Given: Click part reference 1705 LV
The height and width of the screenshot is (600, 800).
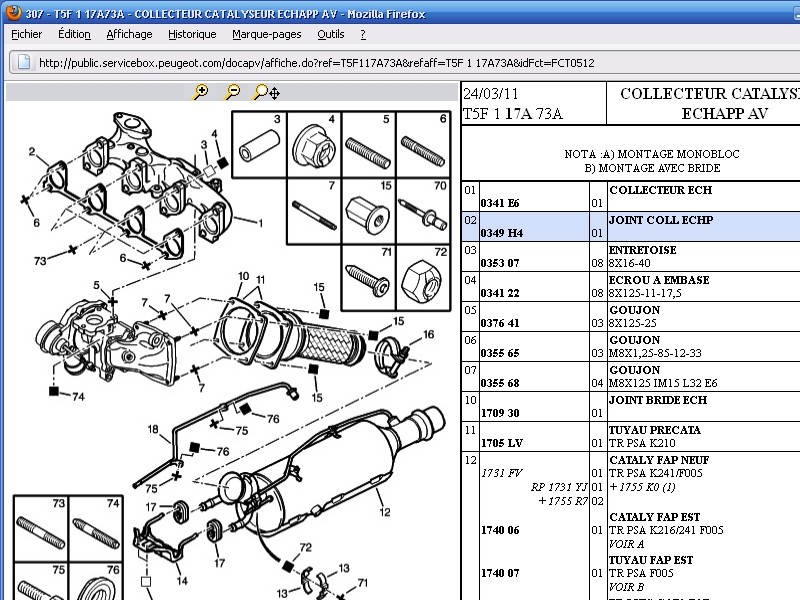Looking at the screenshot, I should [502, 443].
